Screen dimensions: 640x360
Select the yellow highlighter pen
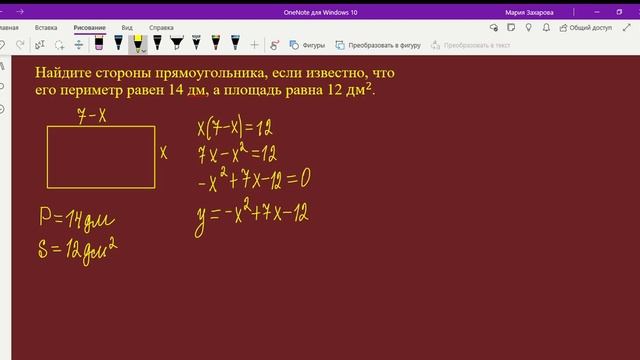138,43
